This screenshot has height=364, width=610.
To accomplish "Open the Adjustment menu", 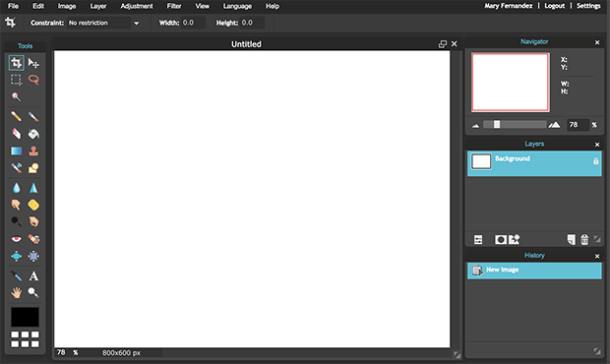I will [137, 6].
